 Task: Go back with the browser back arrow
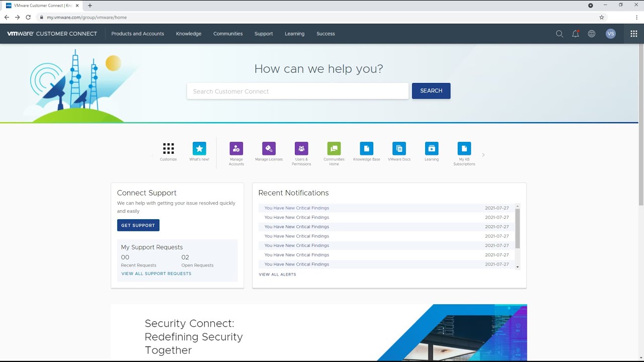click(x=7, y=17)
